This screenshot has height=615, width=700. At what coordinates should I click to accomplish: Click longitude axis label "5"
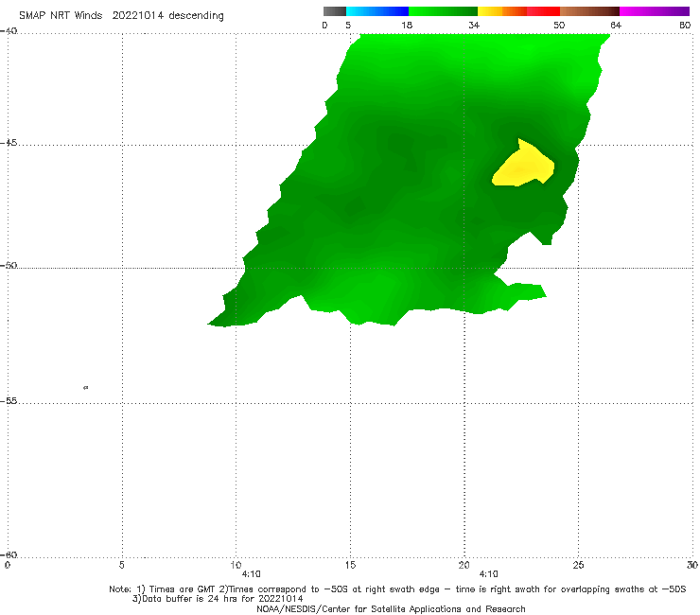pyautogui.click(x=121, y=565)
